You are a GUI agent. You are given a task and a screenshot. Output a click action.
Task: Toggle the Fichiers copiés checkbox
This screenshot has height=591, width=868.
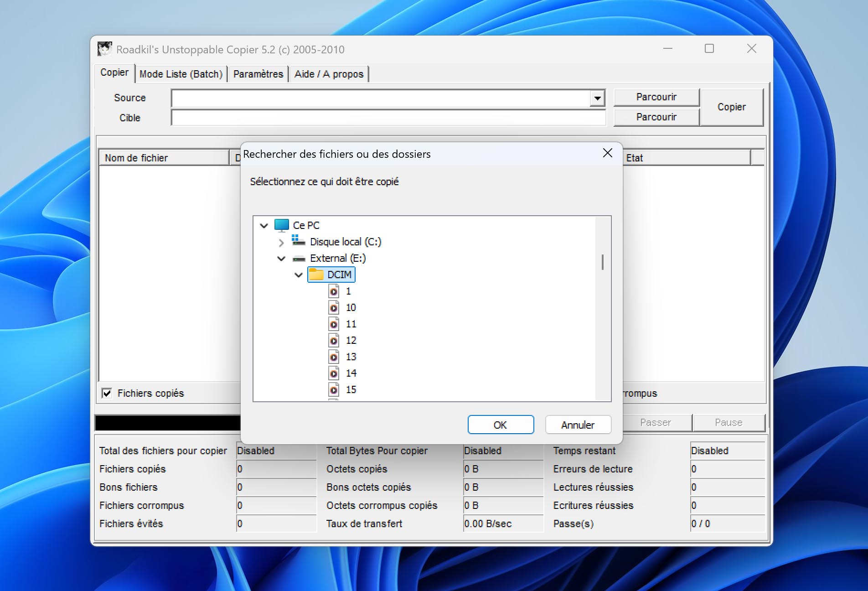[x=107, y=393]
